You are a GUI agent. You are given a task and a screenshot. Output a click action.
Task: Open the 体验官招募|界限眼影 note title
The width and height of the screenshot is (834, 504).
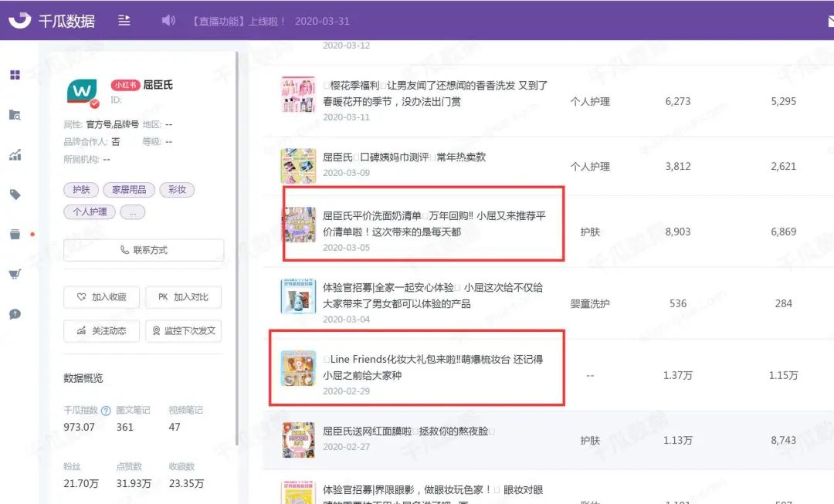(433, 494)
